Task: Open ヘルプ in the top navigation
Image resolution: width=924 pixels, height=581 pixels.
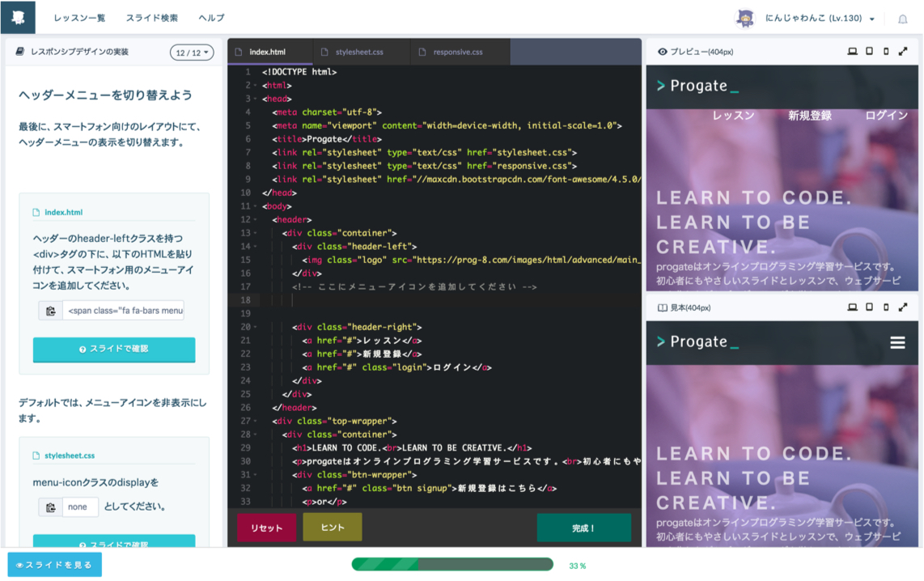Action: pos(211,18)
